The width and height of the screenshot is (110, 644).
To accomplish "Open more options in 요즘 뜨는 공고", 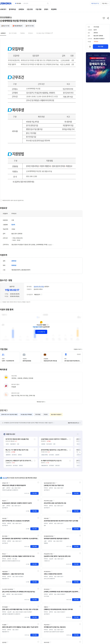I will 78,434.
